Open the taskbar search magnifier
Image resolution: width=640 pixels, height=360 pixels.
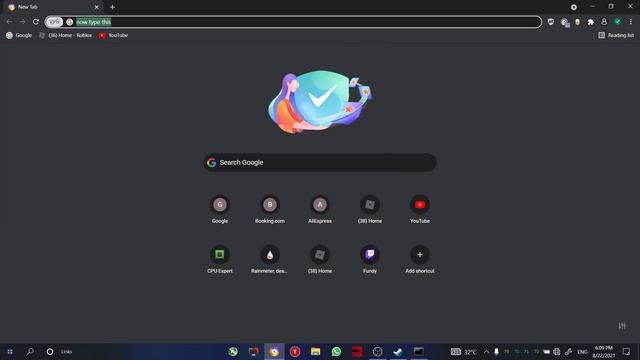click(x=30, y=351)
